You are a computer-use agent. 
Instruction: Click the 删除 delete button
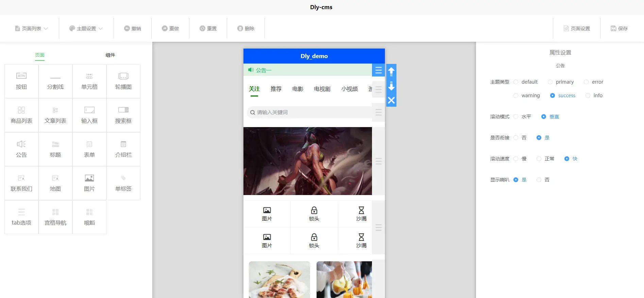(246, 29)
